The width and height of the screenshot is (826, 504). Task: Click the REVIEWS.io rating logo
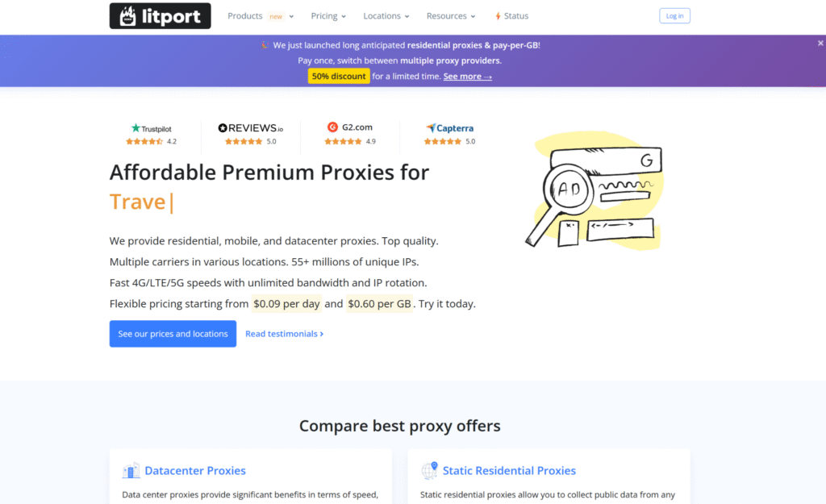[250, 127]
